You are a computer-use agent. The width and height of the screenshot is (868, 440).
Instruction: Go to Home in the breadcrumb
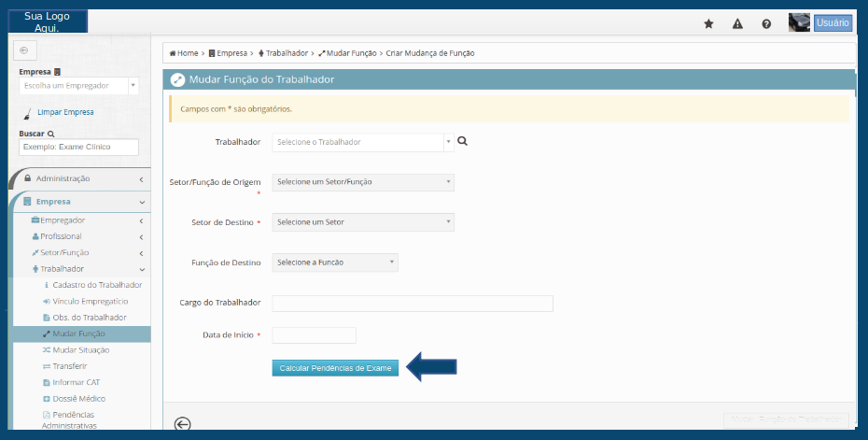pos(188,53)
